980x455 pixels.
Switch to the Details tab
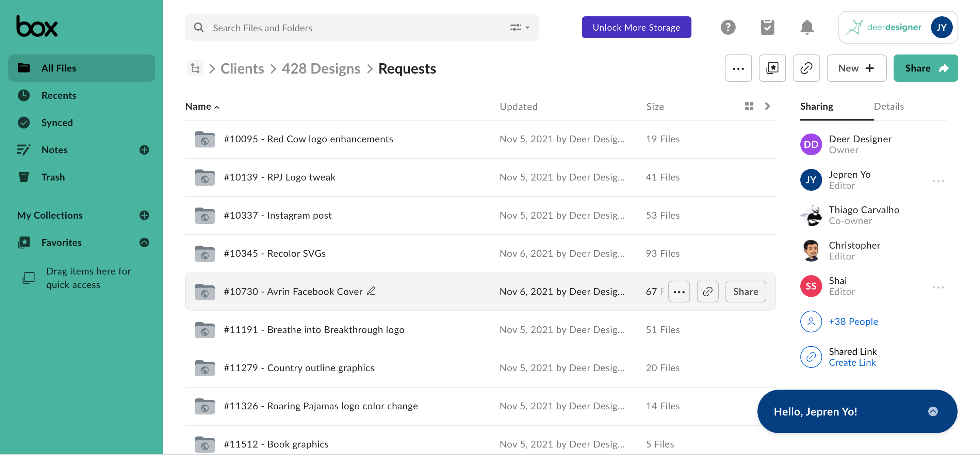pos(888,106)
